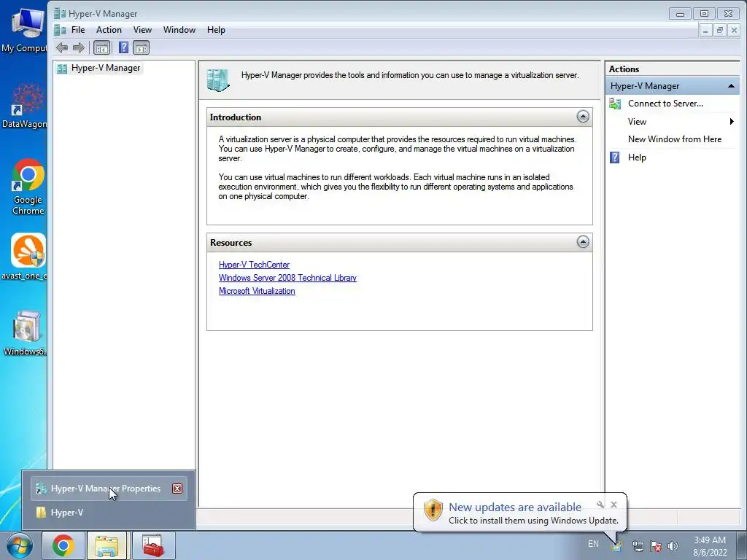The width and height of the screenshot is (747, 560).
Task: Select Google Chrome desktop shortcut
Action: coord(28,187)
